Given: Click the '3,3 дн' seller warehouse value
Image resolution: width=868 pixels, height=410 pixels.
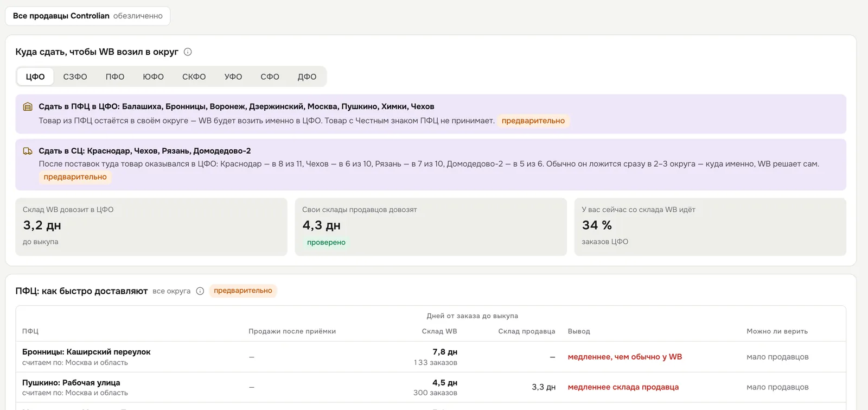Looking at the screenshot, I should (x=544, y=387).
